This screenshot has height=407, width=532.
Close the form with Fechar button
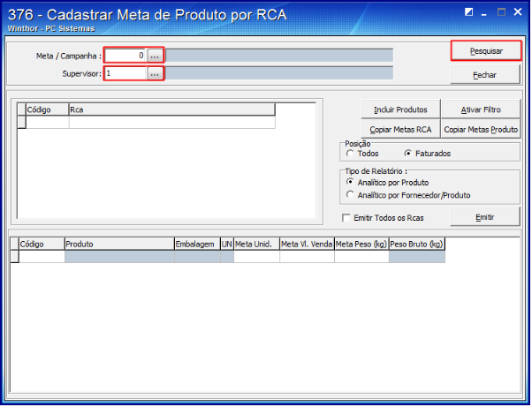point(485,74)
